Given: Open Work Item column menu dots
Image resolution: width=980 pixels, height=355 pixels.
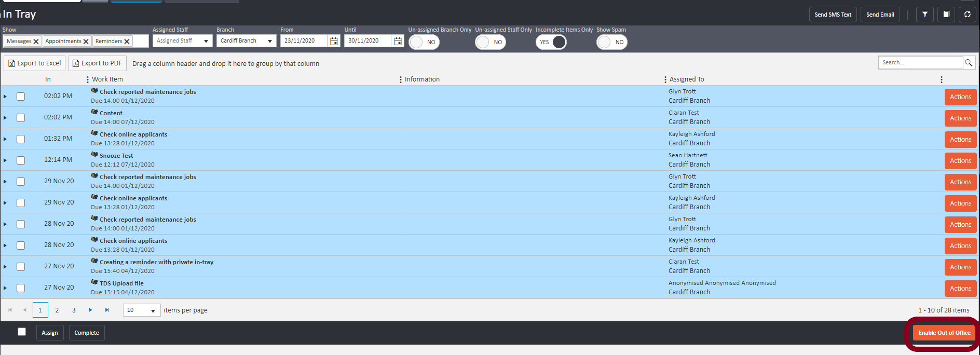Looking at the screenshot, I should [87, 79].
